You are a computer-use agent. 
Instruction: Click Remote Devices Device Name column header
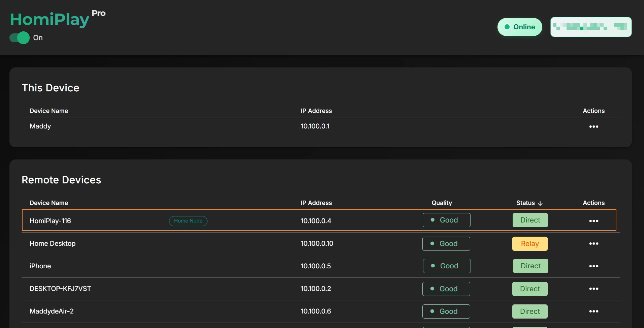tap(49, 203)
